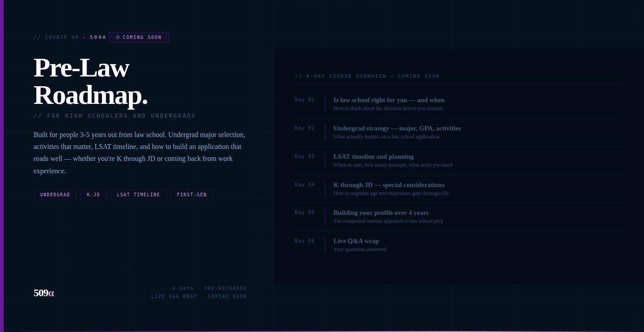Click the 'Day 03' label
Screen dimensions: 644x332
pyautogui.click(x=305, y=156)
